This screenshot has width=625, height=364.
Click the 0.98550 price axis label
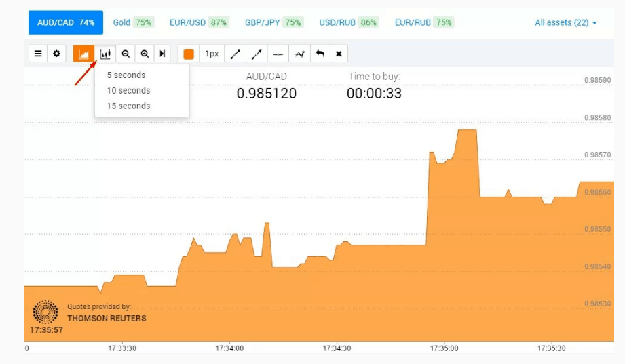[x=597, y=229]
